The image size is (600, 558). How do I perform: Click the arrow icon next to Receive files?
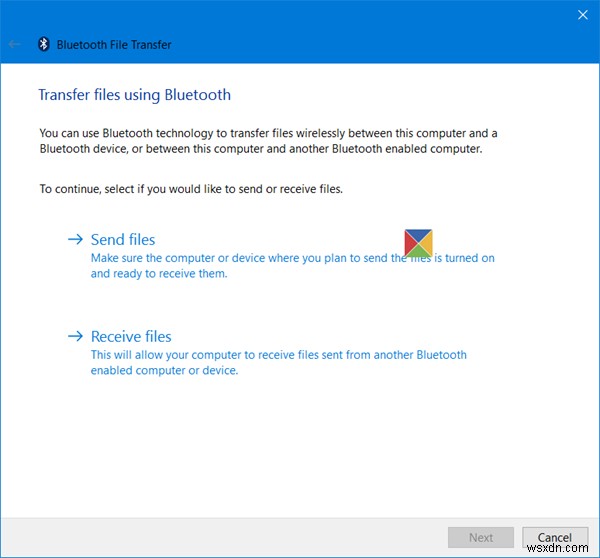[x=75, y=336]
